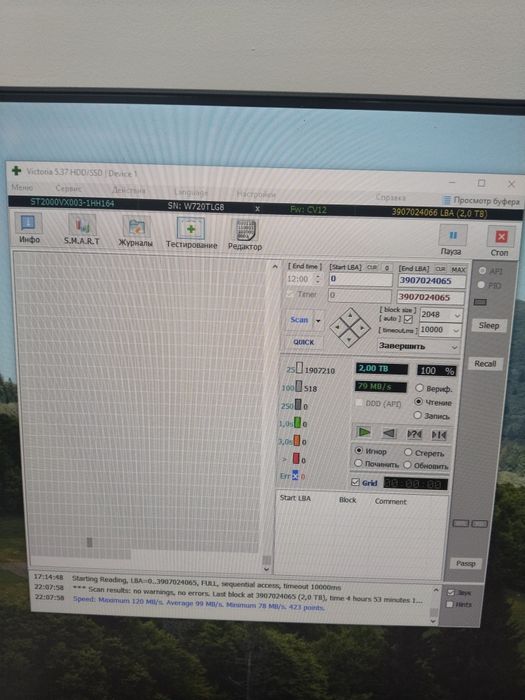This screenshot has height=700, width=525.
Task: Toggle the DDD (API) checkbox
Action: (x=358, y=403)
